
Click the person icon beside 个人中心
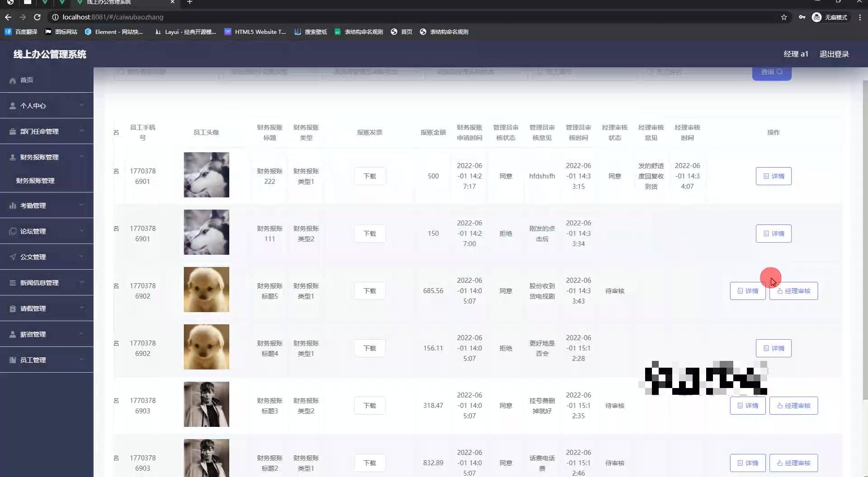point(13,106)
